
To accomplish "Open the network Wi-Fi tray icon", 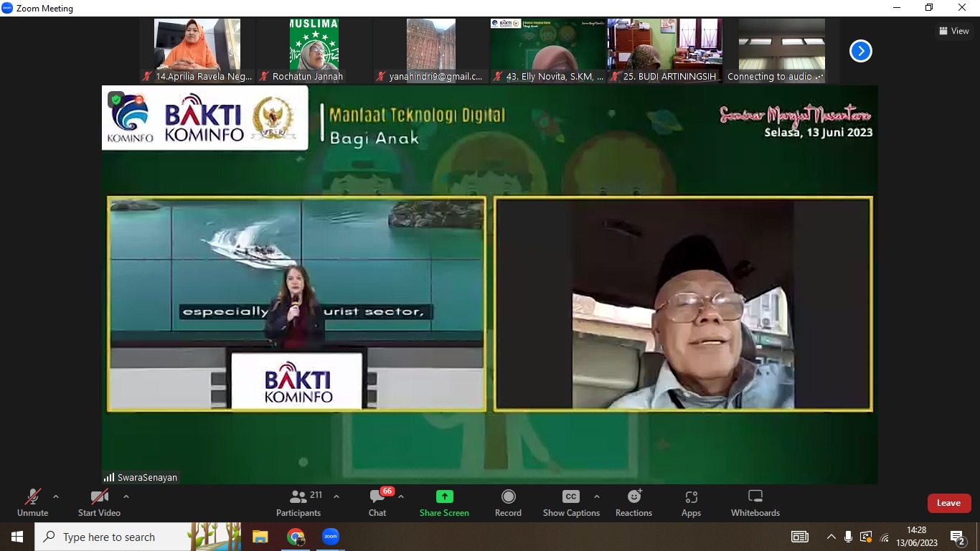I will [x=885, y=537].
